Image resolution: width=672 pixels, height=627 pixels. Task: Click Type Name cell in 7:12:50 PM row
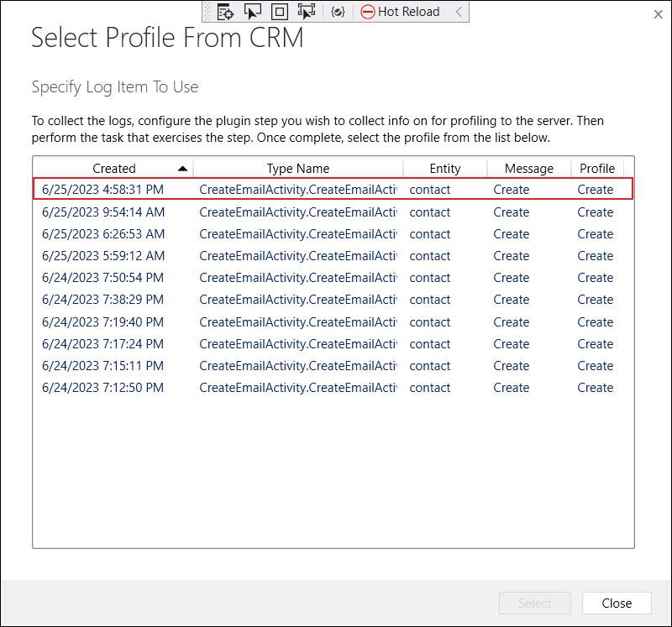[298, 388]
